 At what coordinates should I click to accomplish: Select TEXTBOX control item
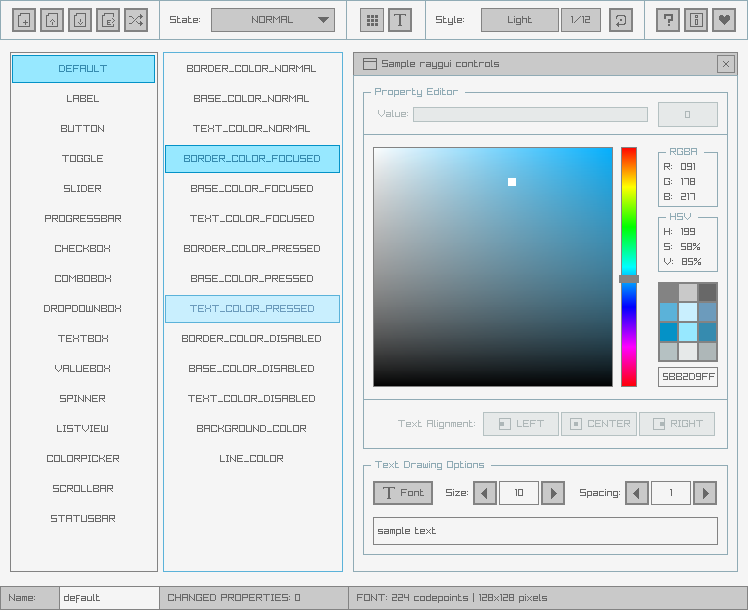[83, 339]
